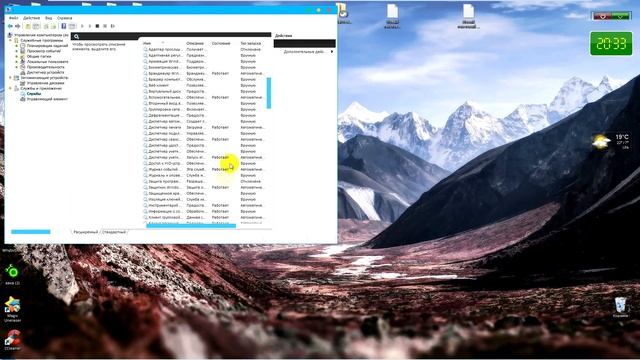The height and width of the screenshot is (360, 640).
Task: Click the Stop service square icon
Action: 97,26
